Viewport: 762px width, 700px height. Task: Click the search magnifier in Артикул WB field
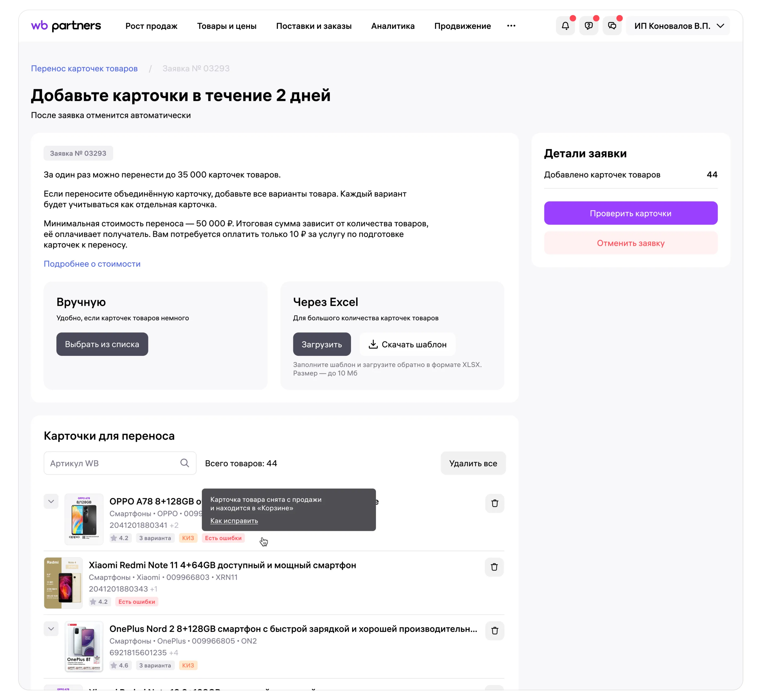pos(184,463)
